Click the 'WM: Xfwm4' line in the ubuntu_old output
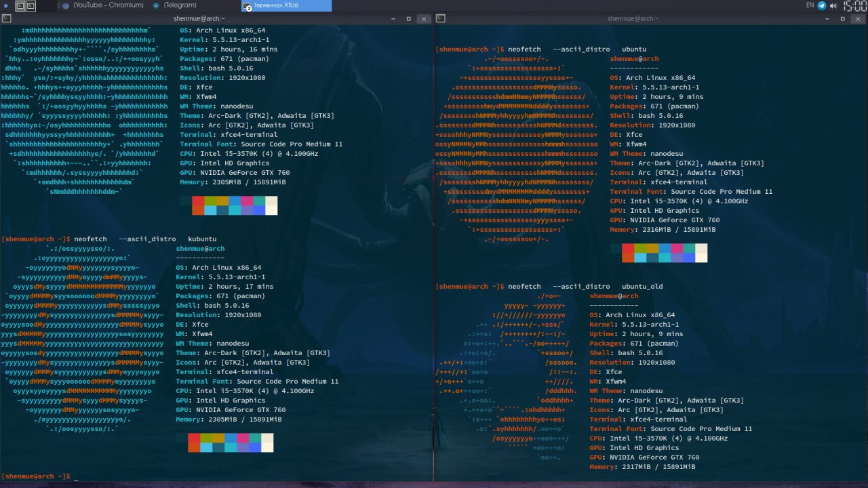This screenshot has width=868, height=488. click(x=608, y=382)
